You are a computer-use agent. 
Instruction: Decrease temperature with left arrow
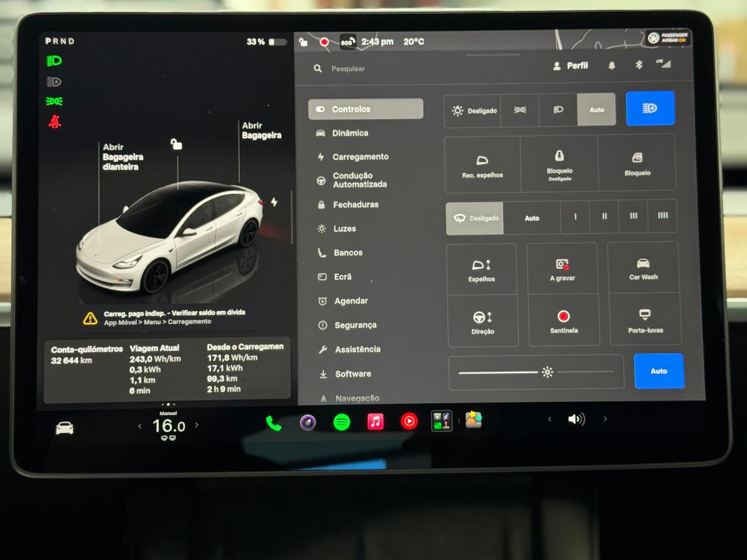tap(139, 426)
